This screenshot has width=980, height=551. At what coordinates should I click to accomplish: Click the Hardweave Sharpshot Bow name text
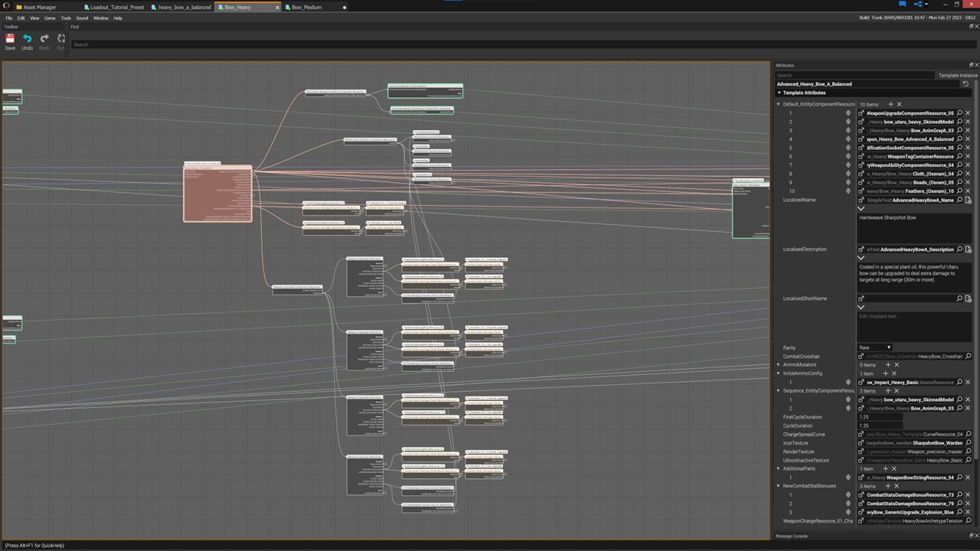coord(887,217)
